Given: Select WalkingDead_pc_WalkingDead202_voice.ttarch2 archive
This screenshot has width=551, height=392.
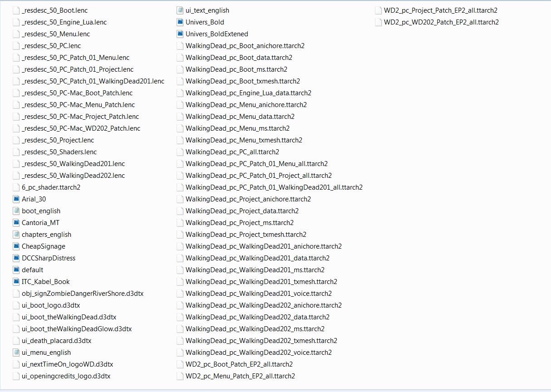Looking at the screenshot, I should pos(258,353).
